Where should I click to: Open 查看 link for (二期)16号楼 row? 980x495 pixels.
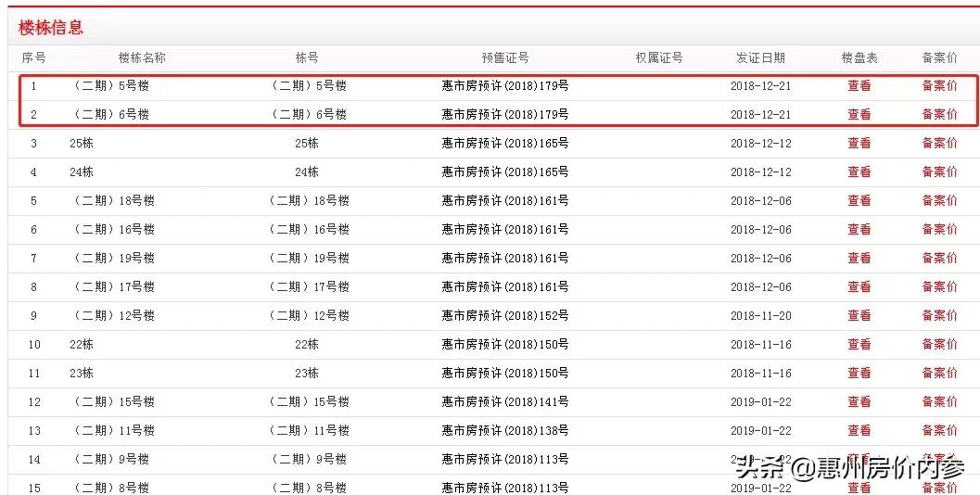[x=859, y=229]
